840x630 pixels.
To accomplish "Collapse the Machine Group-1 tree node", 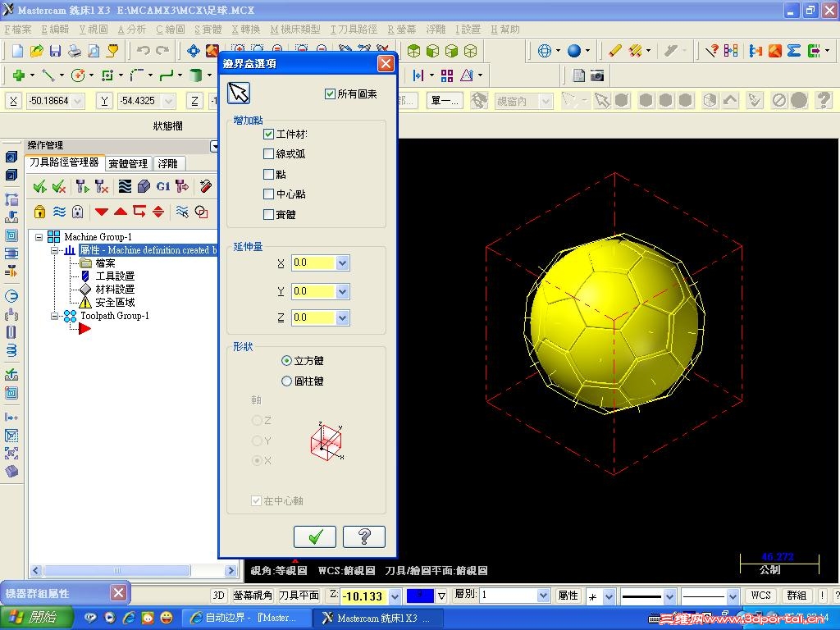I will point(39,237).
